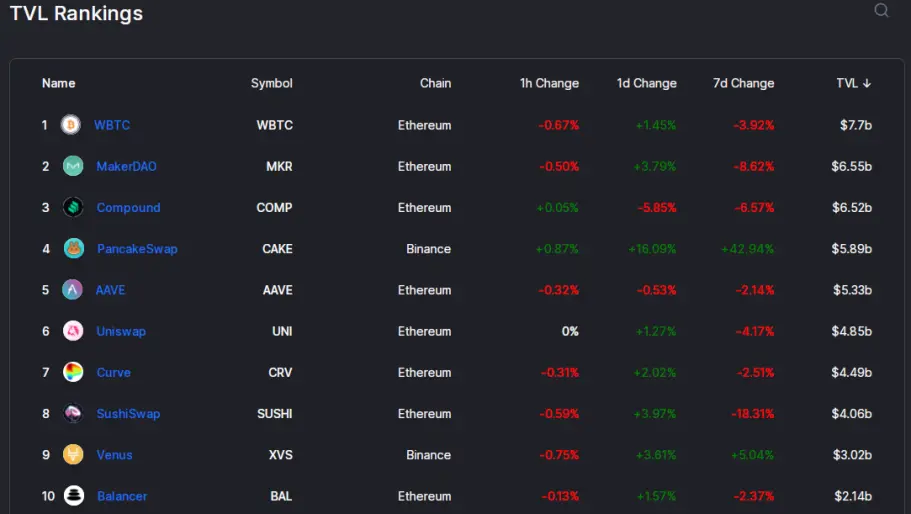
Task: Sort by TVL descending arrow
Action: click(867, 84)
